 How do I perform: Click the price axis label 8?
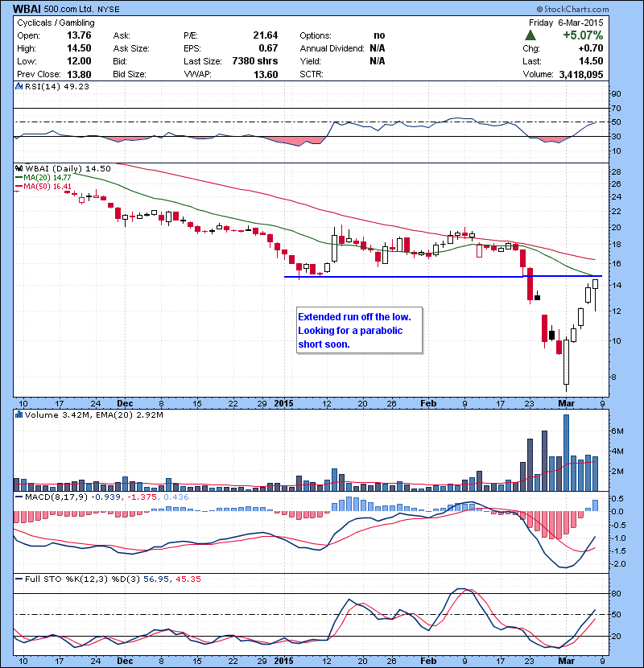click(613, 377)
